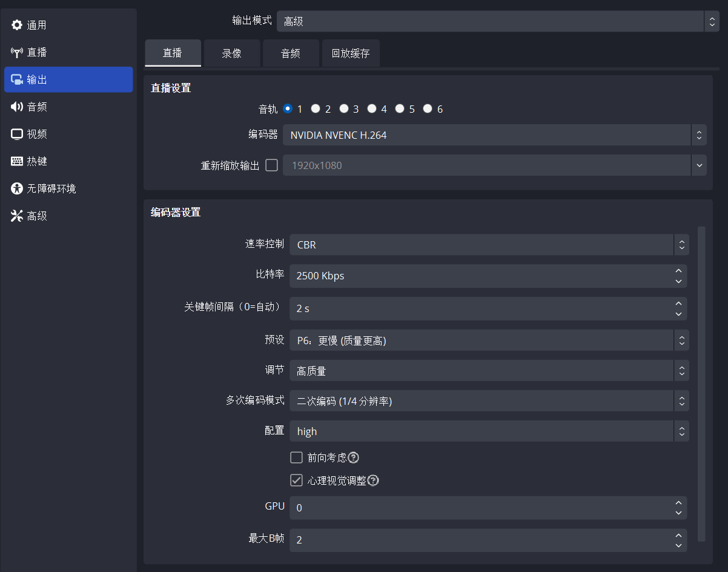Select 音轨 track 3 radio button
The height and width of the screenshot is (572, 728).
[344, 109]
